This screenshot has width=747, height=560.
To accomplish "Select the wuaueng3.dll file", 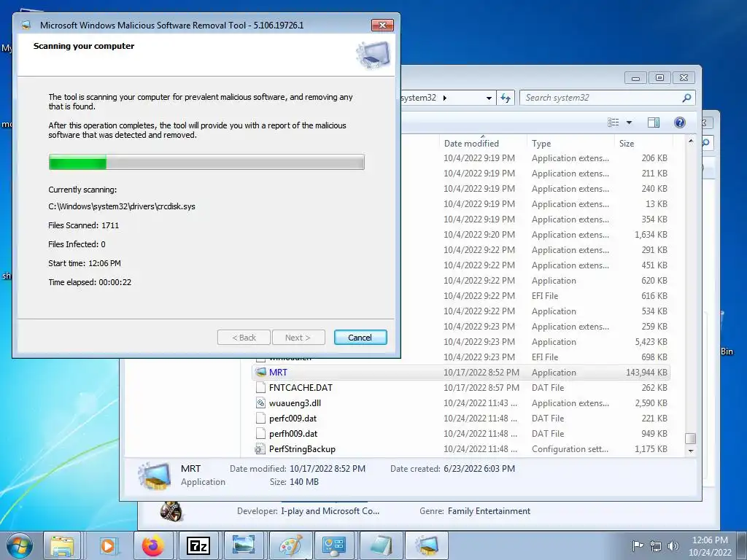I will (x=461, y=402).
